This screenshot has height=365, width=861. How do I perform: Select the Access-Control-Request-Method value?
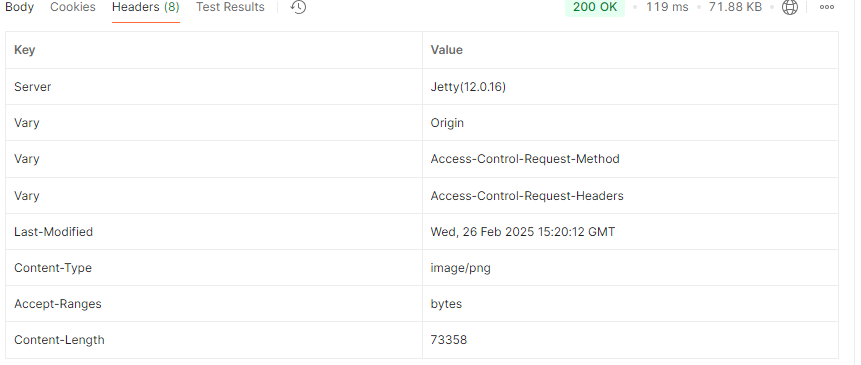[525, 159]
